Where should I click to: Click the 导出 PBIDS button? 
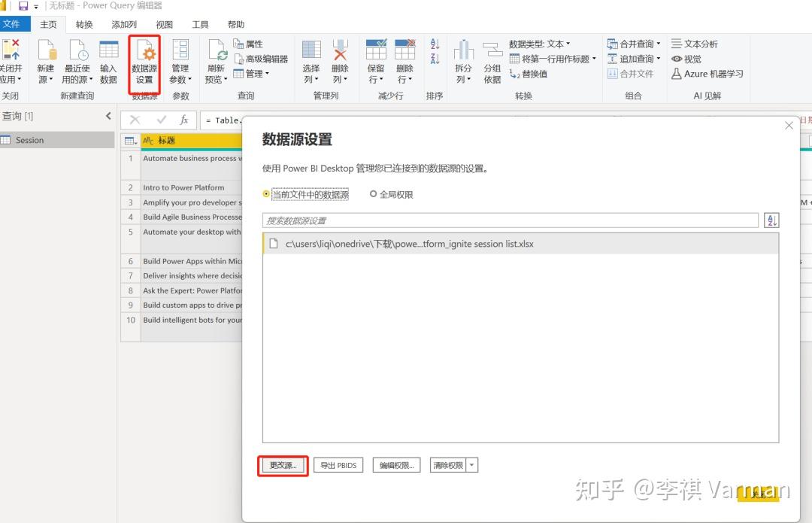[338, 464]
